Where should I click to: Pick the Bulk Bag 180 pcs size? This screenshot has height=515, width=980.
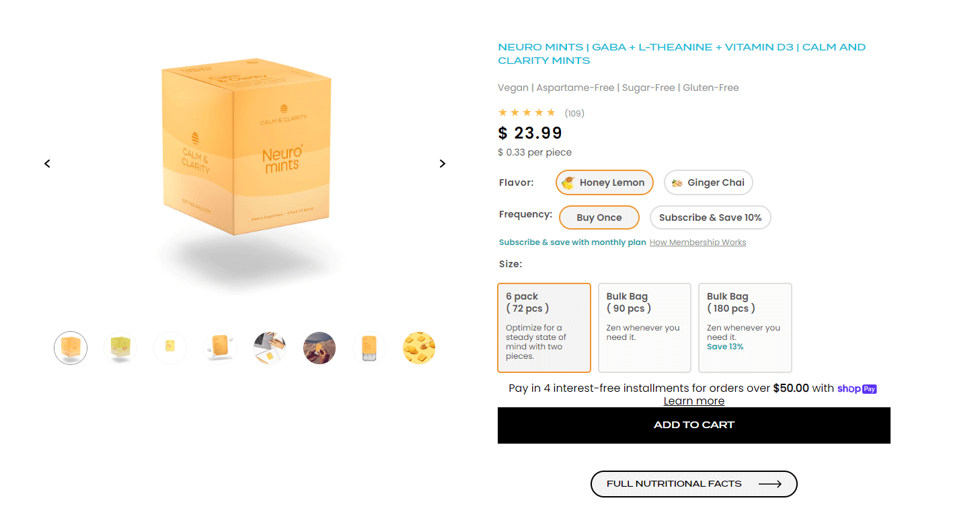(745, 328)
